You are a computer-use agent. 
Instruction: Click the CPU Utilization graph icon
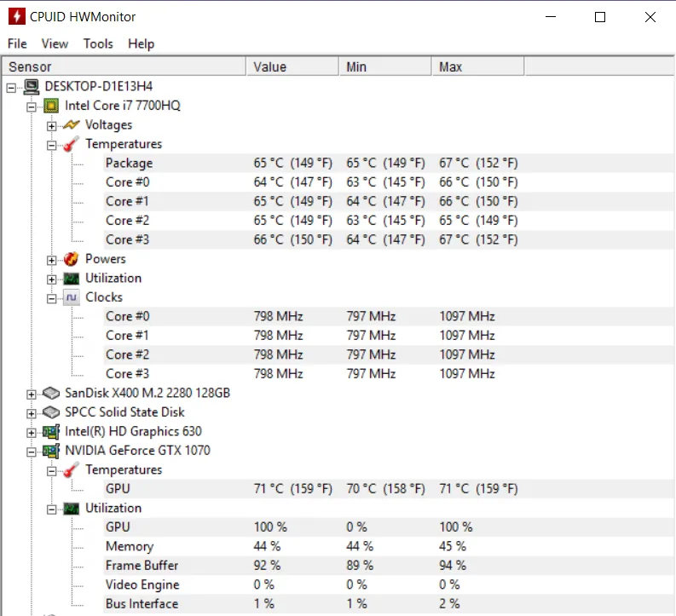pos(72,279)
